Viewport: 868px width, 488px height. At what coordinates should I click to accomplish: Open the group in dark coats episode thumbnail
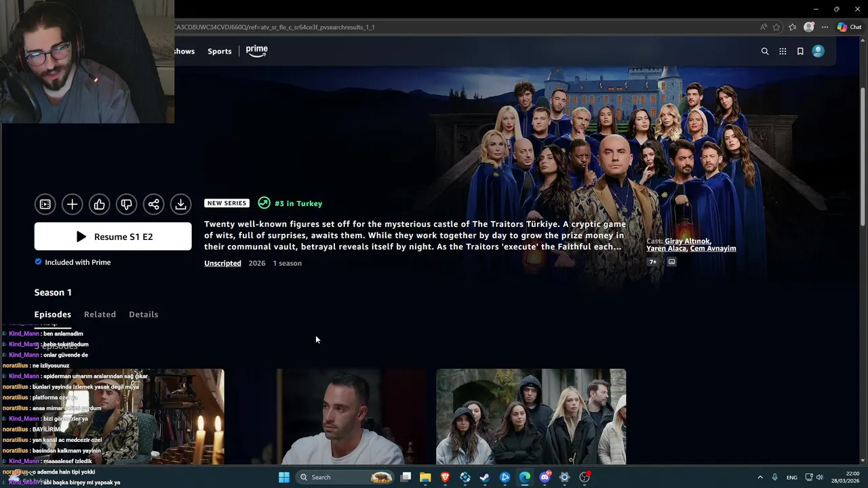click(531, 416)
